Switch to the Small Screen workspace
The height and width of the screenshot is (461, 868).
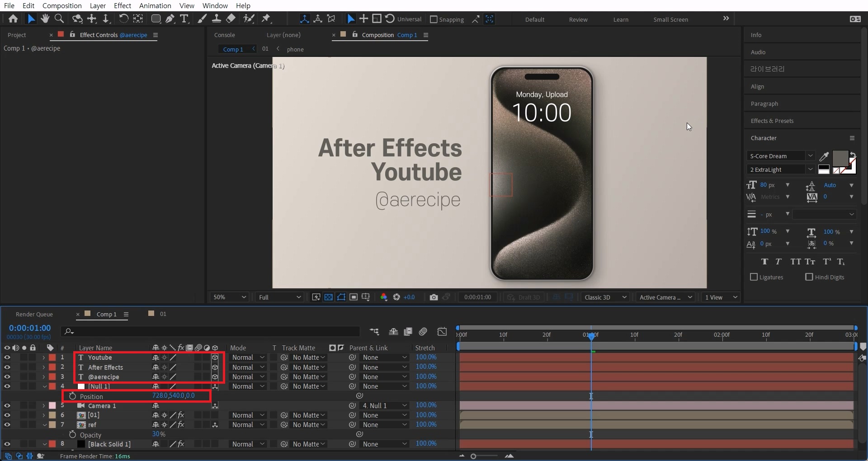click(x=670, y=19)
